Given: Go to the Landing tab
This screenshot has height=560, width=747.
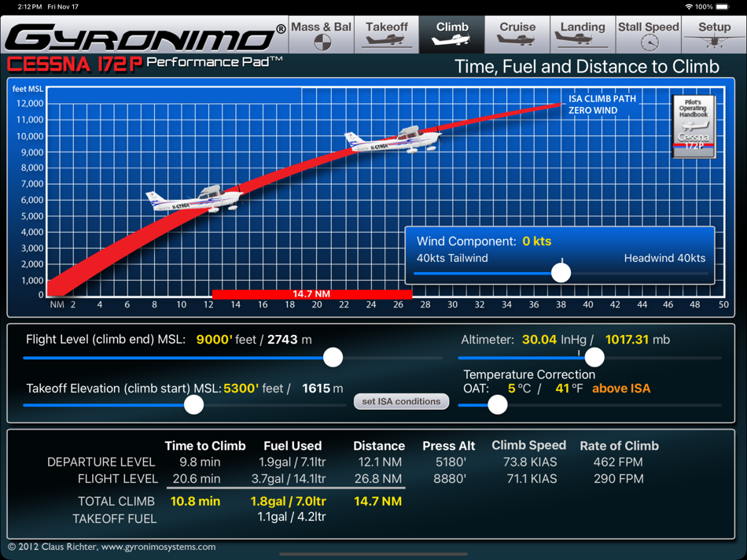Looking at the screenshot, I should 583,35.
